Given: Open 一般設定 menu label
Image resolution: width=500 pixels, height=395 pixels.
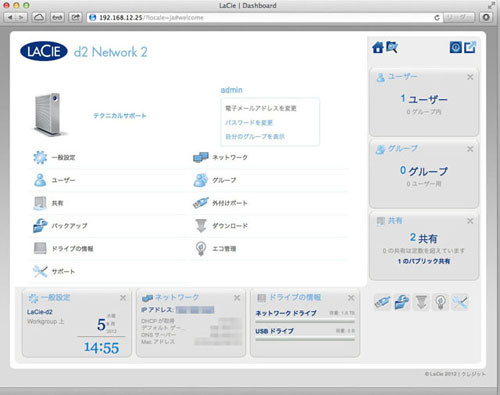Looking at the screenshot, I should coord(63,157).
